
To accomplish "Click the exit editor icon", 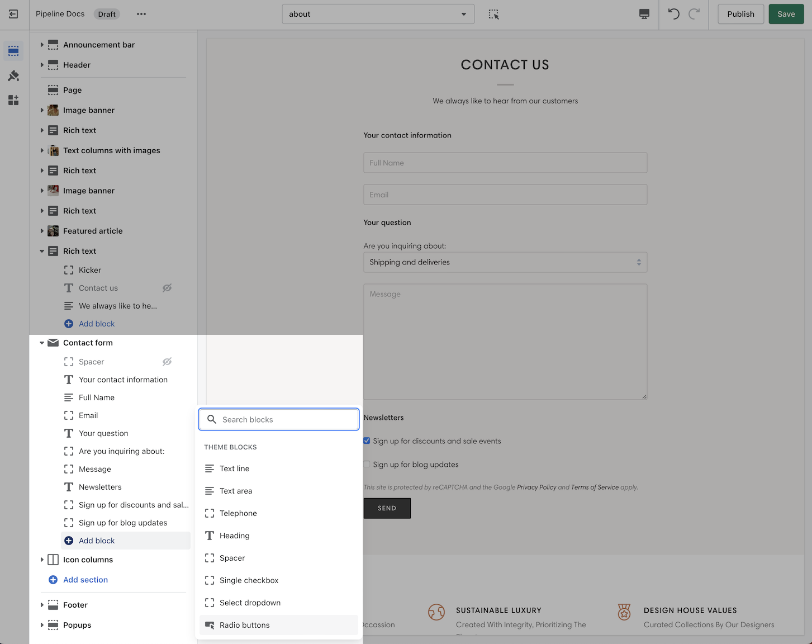I will [13, 14].
